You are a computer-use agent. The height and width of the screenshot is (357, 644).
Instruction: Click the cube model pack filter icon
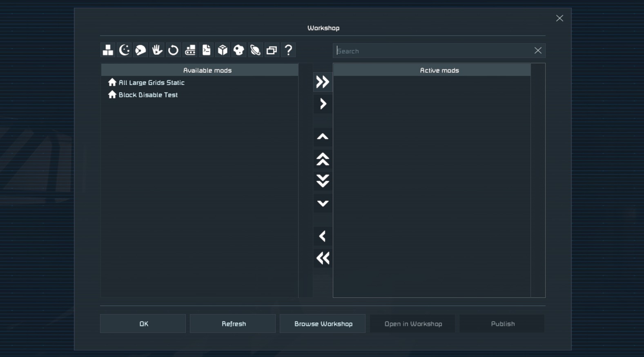[223, 50]
